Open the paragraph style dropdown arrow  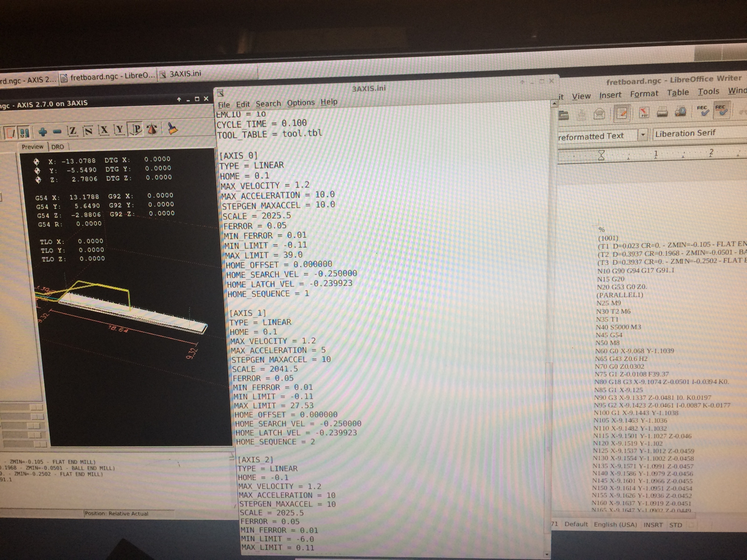pyautogui.click(x=643, y=135)
